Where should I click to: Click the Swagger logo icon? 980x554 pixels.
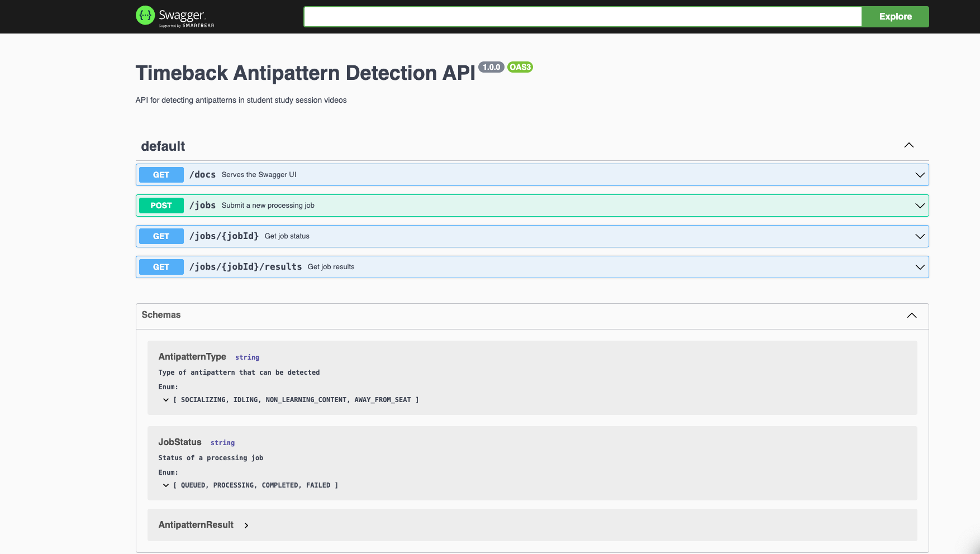[145, 16]
